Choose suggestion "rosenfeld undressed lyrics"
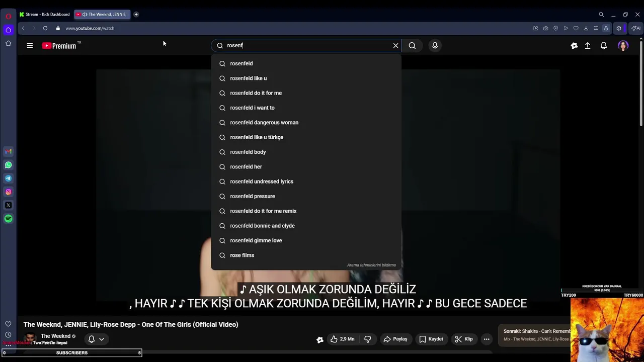644x362 pixels. tap(306, 182)
